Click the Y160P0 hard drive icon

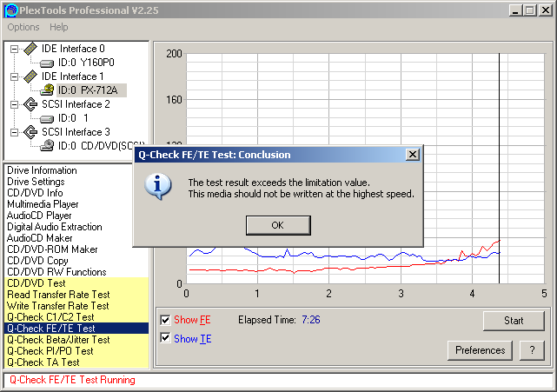(47, 63)
